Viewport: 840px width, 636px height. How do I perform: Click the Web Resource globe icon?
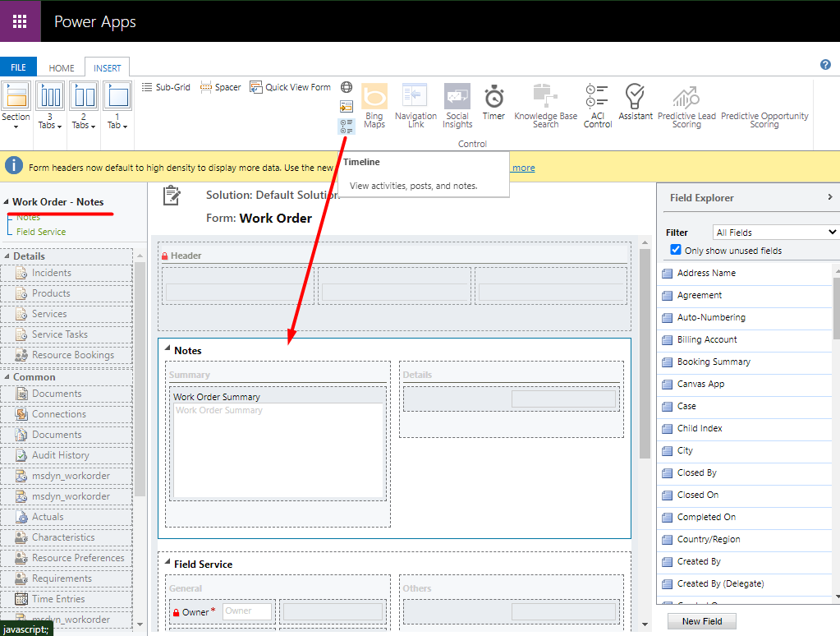[347, 87]
